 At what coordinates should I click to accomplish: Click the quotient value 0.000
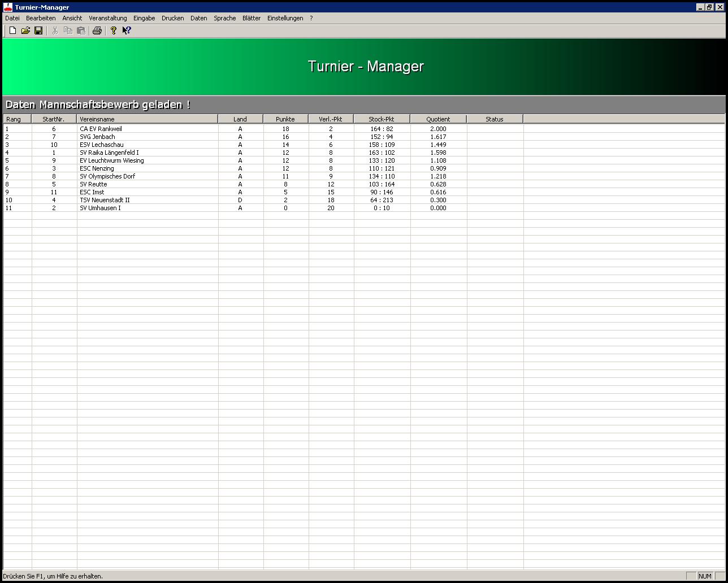tap(438, 208)
